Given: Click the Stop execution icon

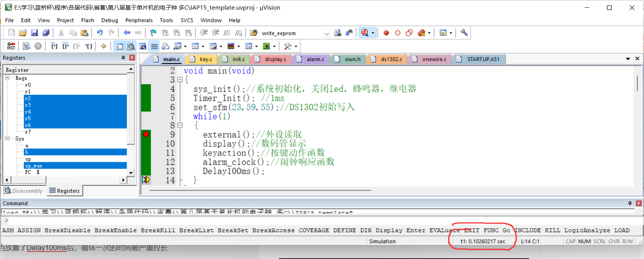Looking at the screenshot, I should (x=38, y=46).
